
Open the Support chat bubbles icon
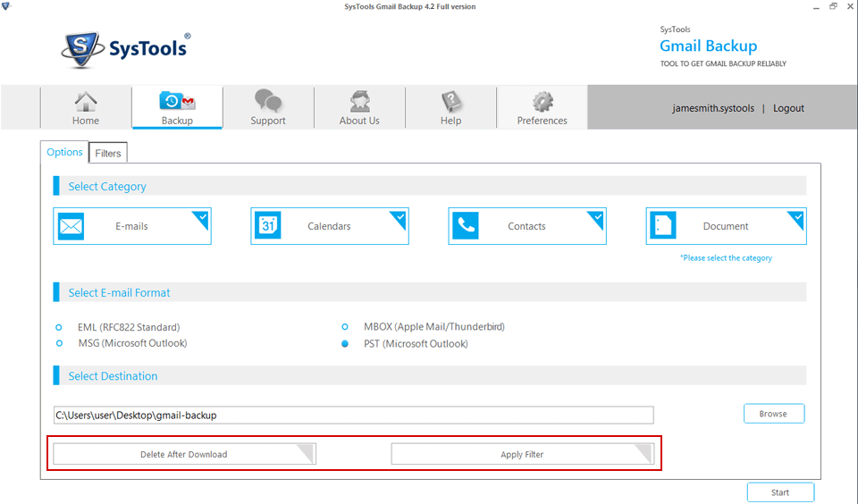tap(268, 101)
